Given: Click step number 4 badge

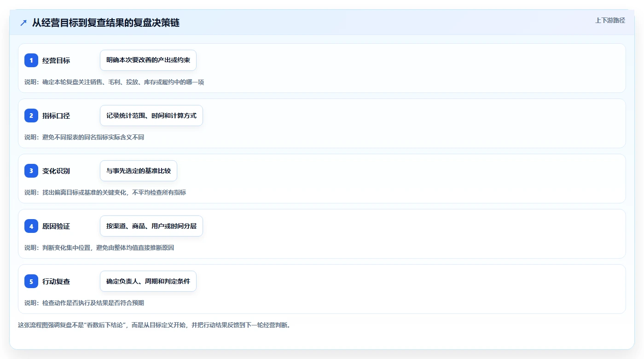Looking at the screenshot, I should tap(31, 226).
